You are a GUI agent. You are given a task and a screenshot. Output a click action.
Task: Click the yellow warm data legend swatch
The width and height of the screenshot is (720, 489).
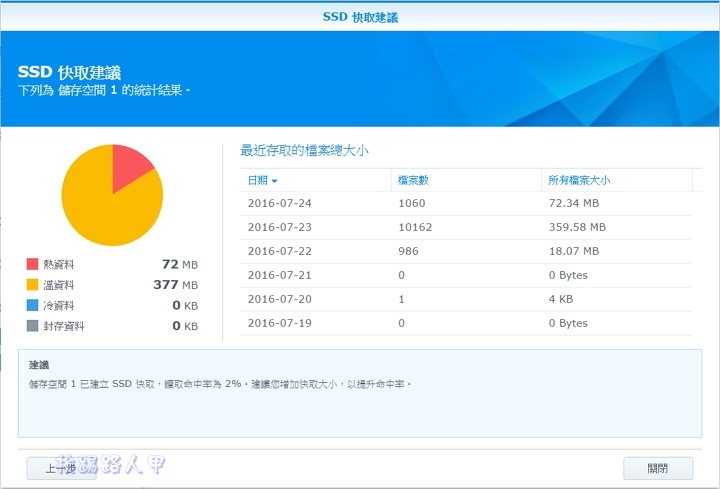(x=32, y=285)
